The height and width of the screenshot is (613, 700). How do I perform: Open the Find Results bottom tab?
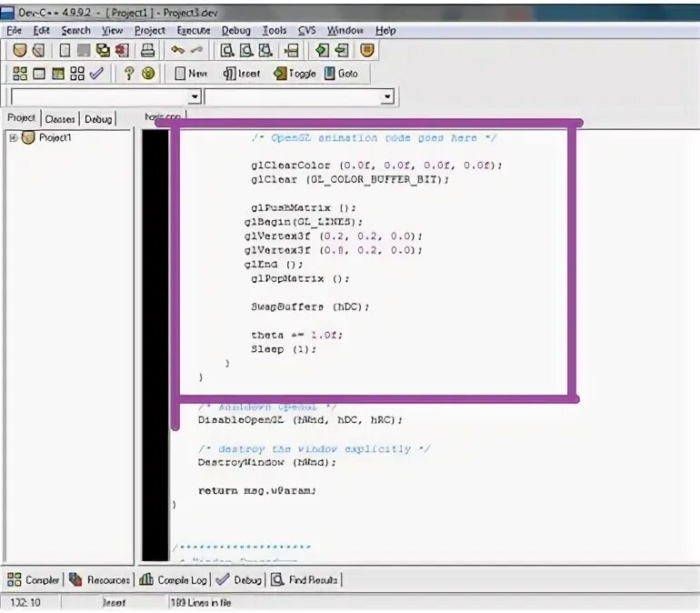click(x=305, y=579)
